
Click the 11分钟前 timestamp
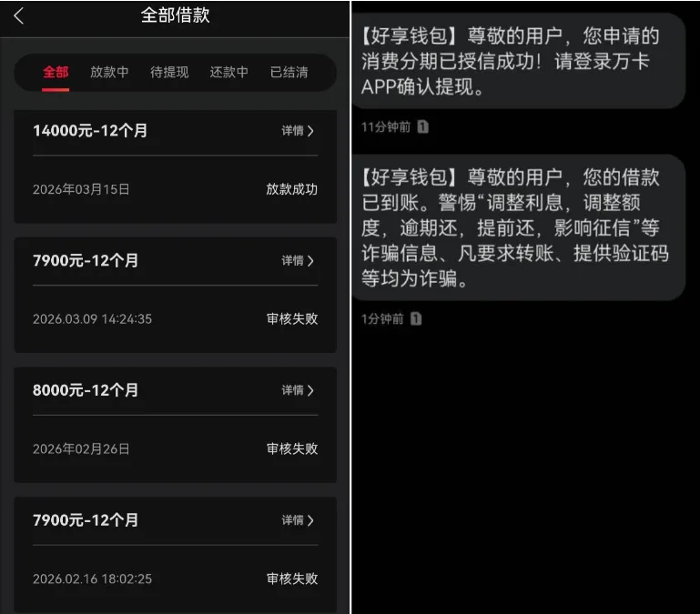pos(386,127)
